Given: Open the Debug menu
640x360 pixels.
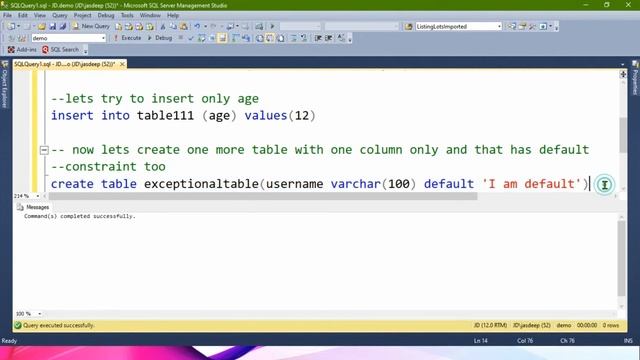Looking at the screenshot, I should click(106, 15).
